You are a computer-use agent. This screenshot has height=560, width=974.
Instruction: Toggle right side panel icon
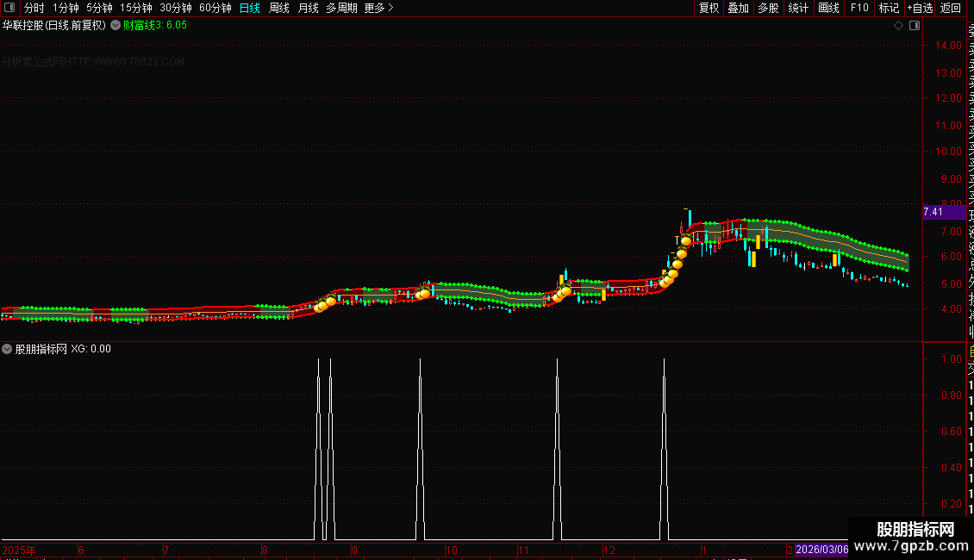point(915,25)
